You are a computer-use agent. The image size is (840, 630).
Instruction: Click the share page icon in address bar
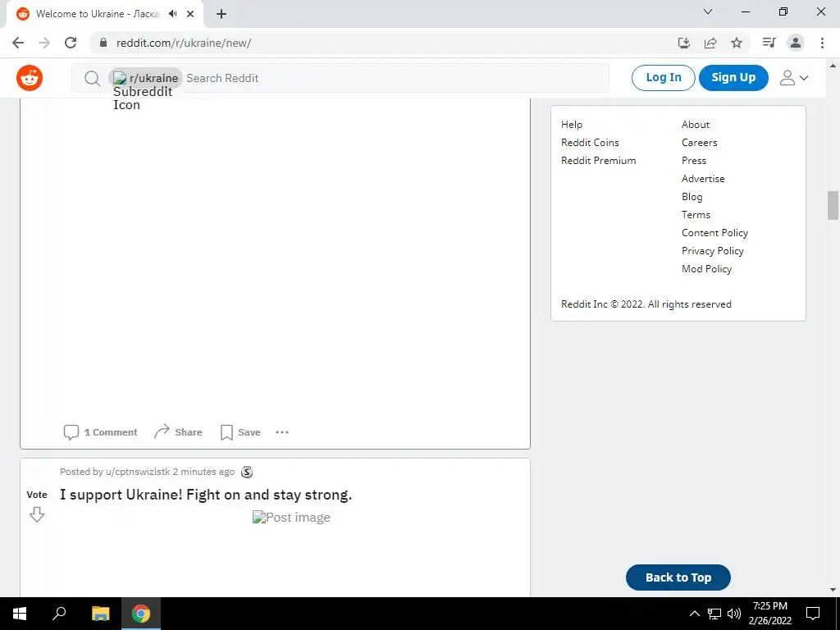coord(710,43)
